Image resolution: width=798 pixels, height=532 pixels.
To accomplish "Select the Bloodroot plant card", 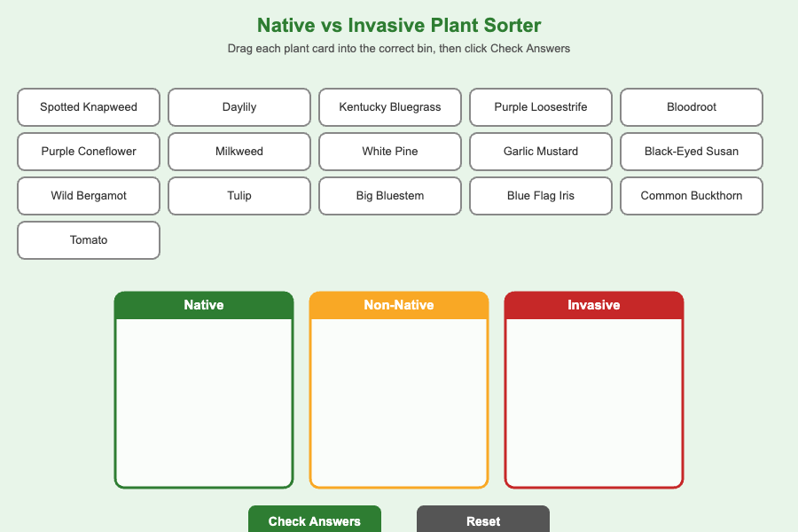I will 691,107.
